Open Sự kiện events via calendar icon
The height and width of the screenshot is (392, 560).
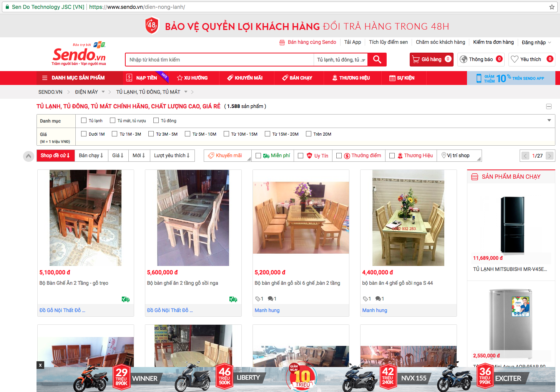pos(393,78)
